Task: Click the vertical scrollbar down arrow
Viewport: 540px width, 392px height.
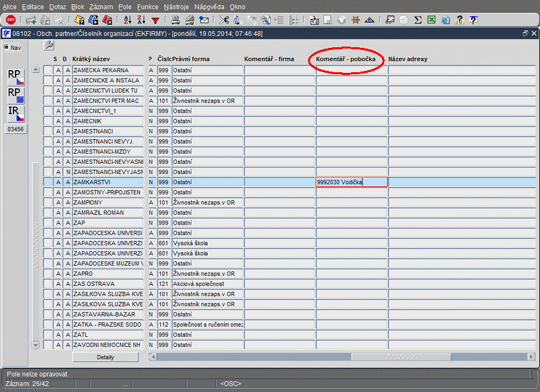Action: pyautogui.click(x=36, y=345)
